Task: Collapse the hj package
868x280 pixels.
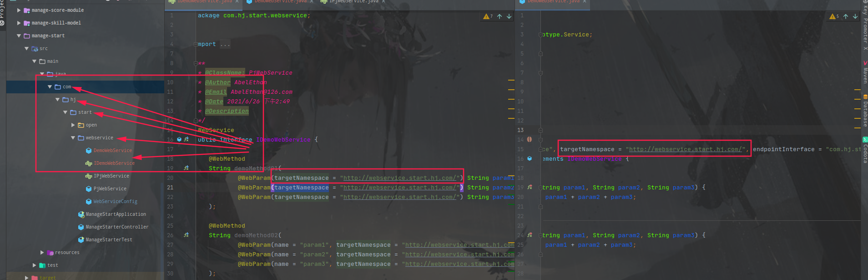Action: (x=57, y=99)
